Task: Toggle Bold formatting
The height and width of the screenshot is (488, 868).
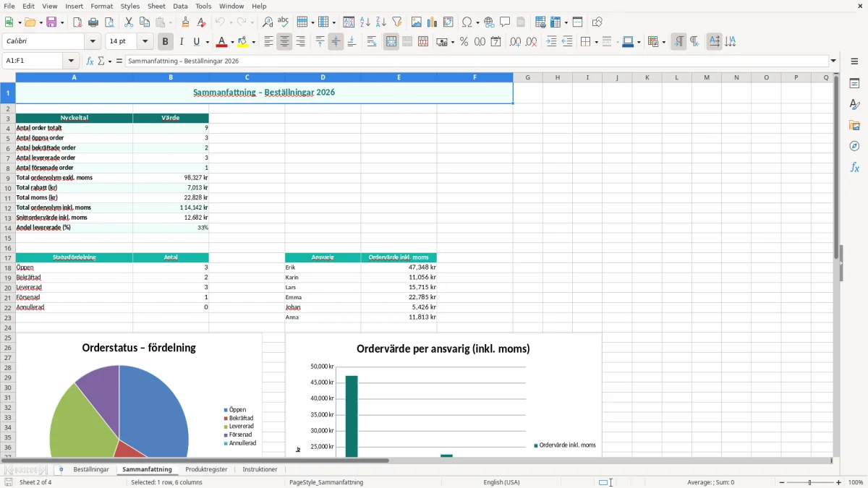Action: [x=166, y=42]
